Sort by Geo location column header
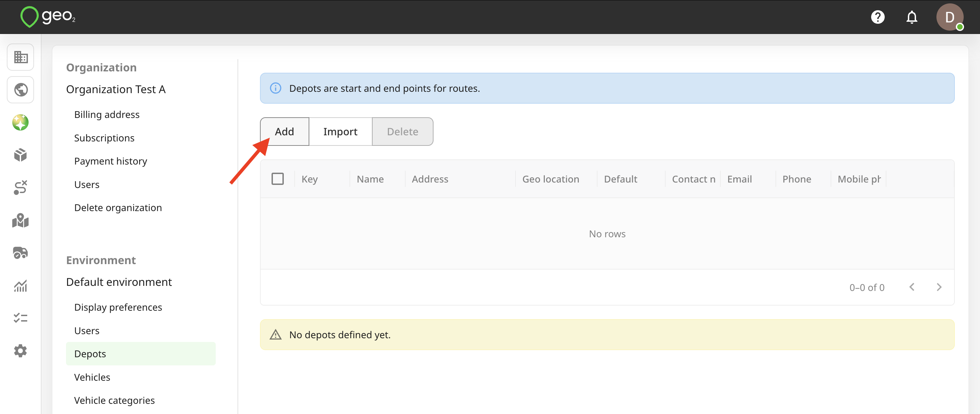This screenshot has width=980, height=414. coord(551,179)
